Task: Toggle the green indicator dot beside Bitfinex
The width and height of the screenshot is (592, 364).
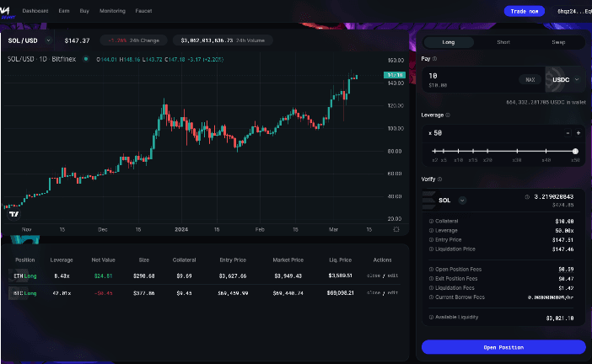Action: point(85,58)
